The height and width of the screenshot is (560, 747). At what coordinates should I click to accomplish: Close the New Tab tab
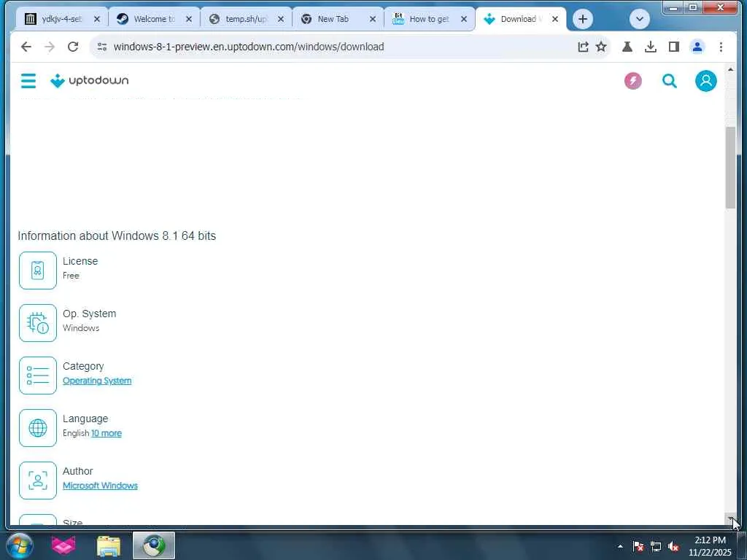point(373,19)
